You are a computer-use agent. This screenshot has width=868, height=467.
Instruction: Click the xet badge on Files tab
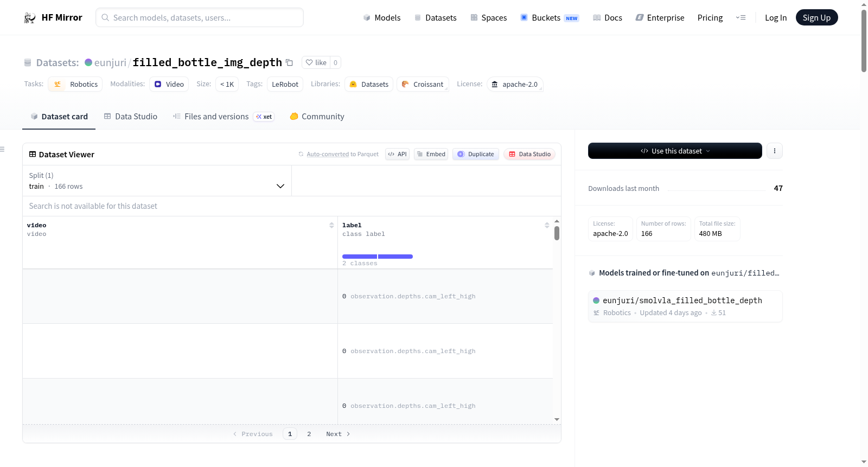pos(264,117)
